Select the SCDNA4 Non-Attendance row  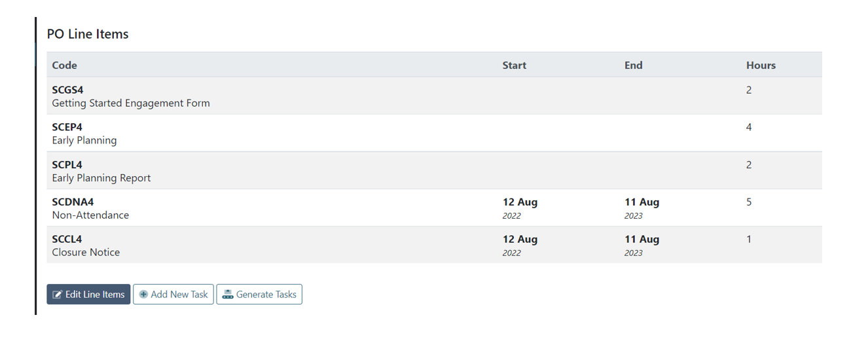tap(434, 208)
